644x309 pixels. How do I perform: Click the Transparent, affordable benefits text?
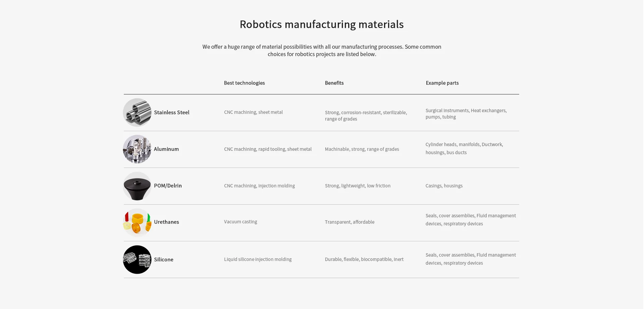coord(350,222)
